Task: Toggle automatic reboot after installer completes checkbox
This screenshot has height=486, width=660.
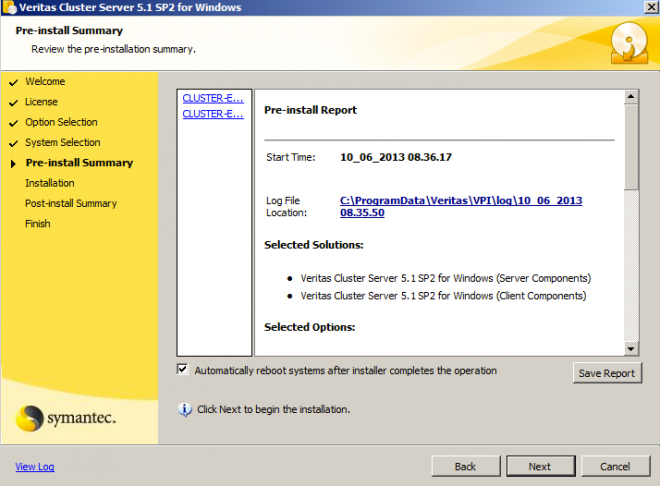Action: coord(182,369)
